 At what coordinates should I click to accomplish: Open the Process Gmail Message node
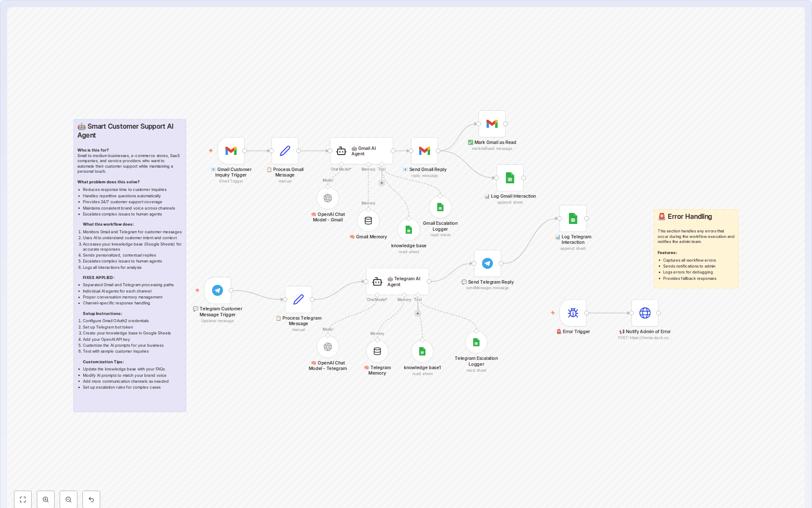click(285, 151)
